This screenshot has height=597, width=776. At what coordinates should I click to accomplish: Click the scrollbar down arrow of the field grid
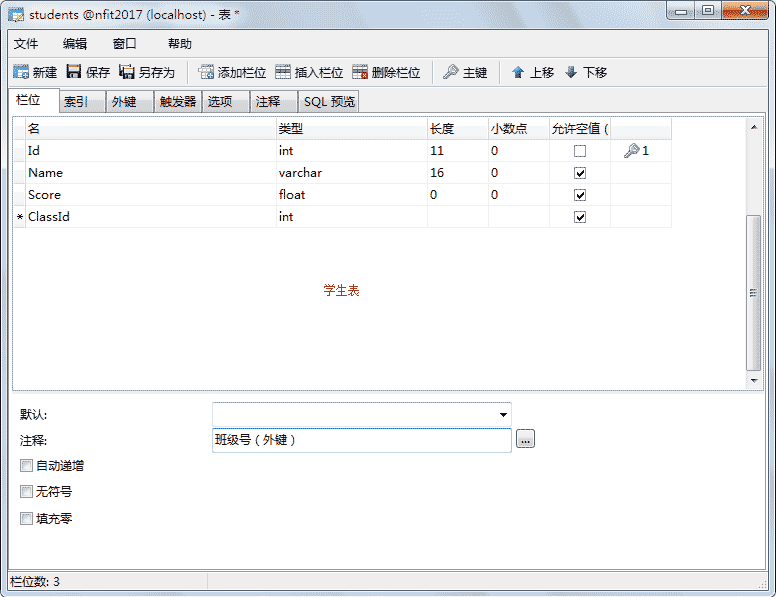tap(754, 381)
